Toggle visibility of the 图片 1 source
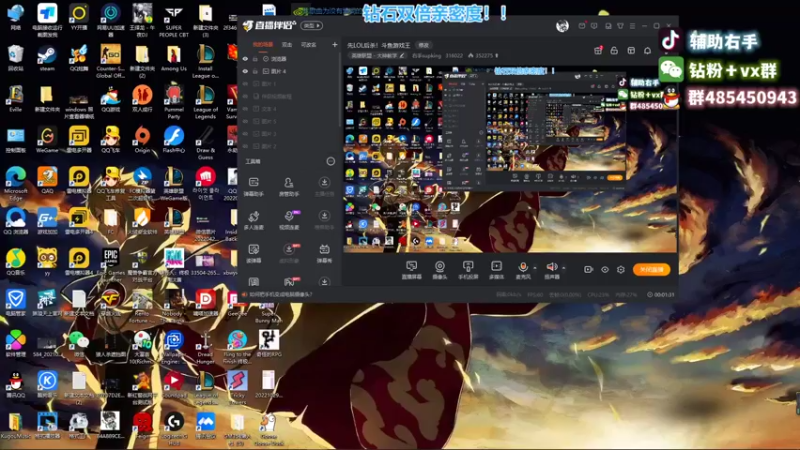Image resolution: width=800 pixels, height=450 pixels. (x=245, y=84)
